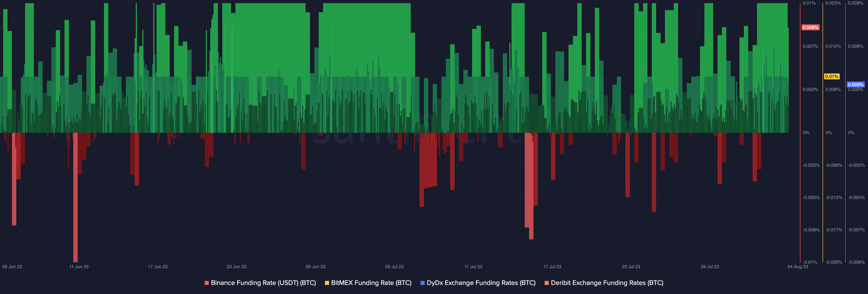Click the blue DyDx legend color square

[422, 283]
